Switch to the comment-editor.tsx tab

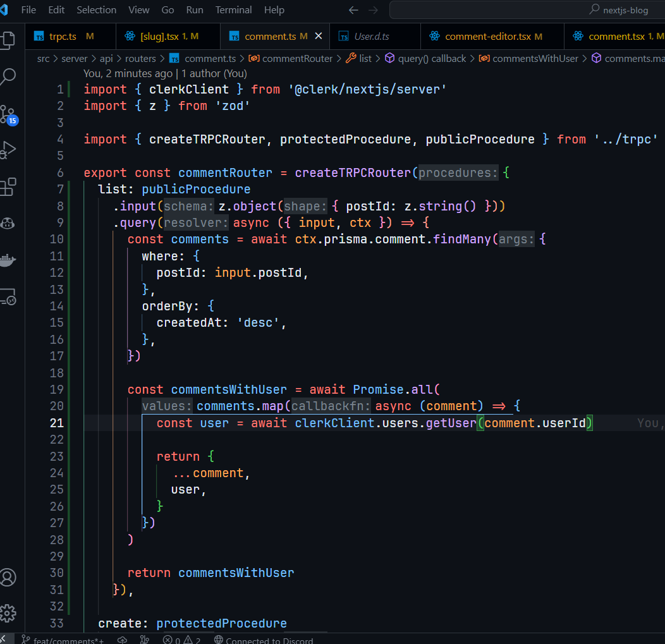click(x=487, y=37)
